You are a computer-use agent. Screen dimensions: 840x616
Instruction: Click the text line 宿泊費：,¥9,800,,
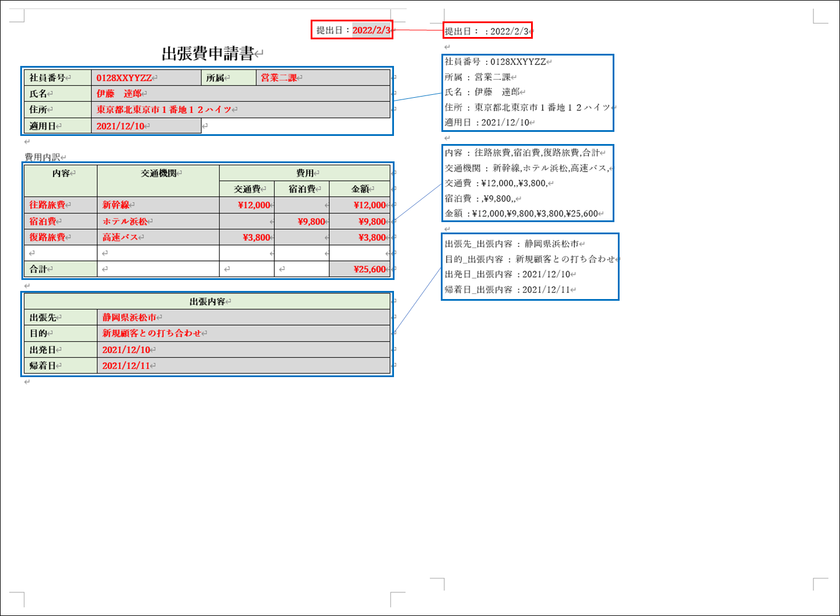click(480, 198)
